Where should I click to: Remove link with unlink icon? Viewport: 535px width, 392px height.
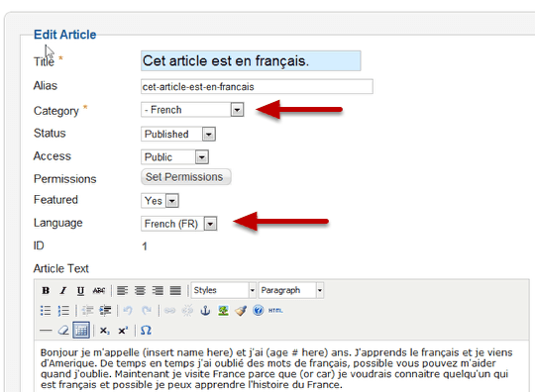(x=187, y=311)
